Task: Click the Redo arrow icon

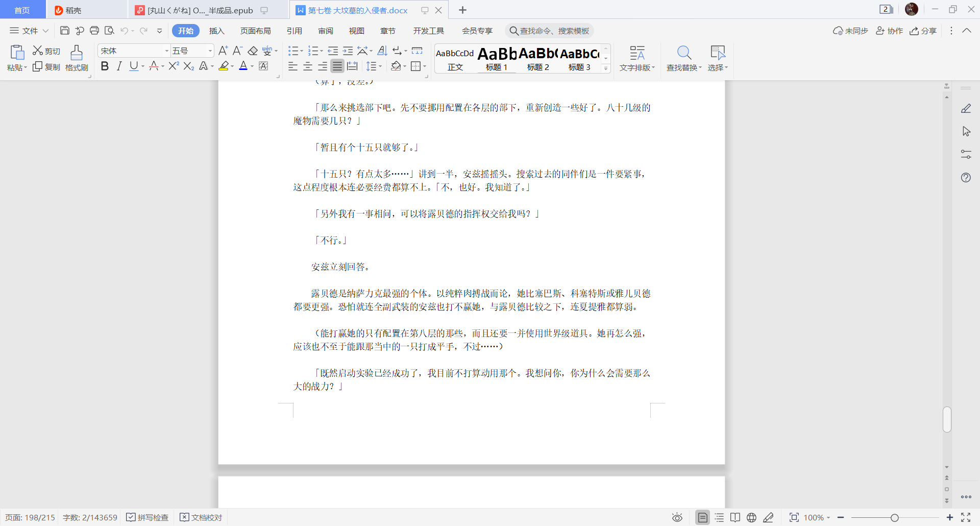Action: point(144,31)
